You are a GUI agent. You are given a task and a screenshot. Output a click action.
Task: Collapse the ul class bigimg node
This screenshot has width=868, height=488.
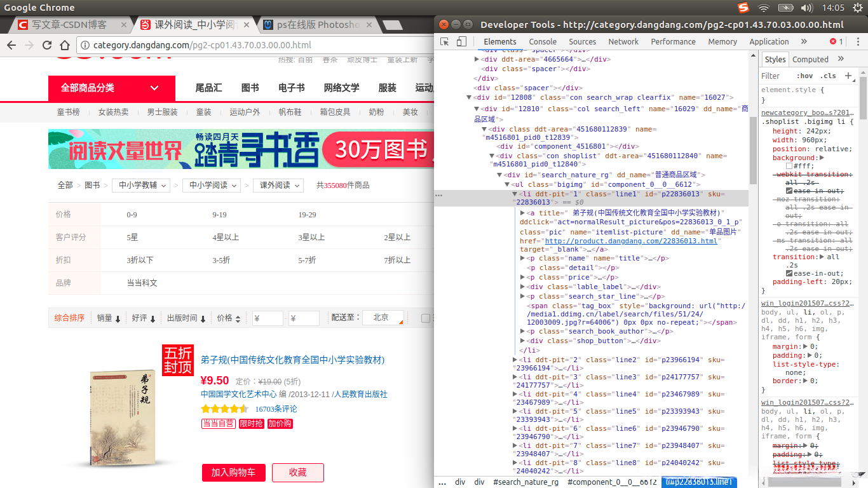507,185
